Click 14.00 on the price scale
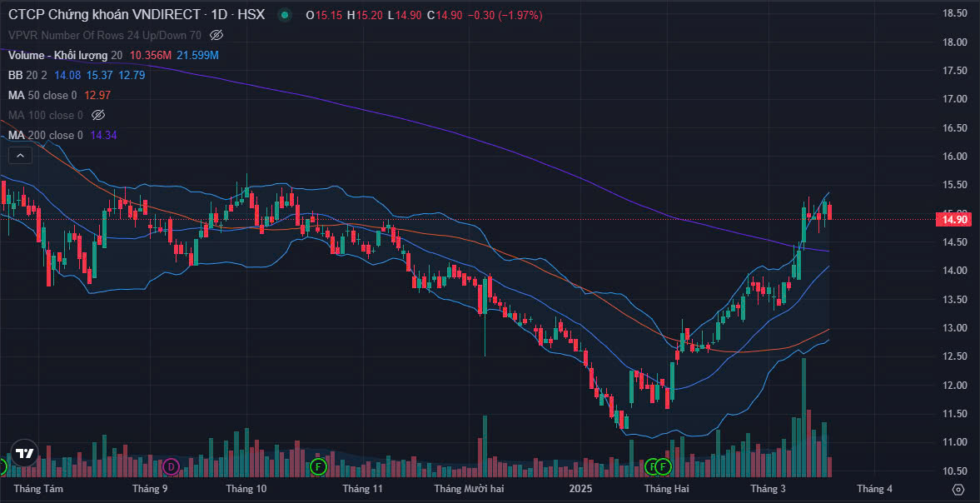Viewport: 980px width, 503px height. click(955, 271)
